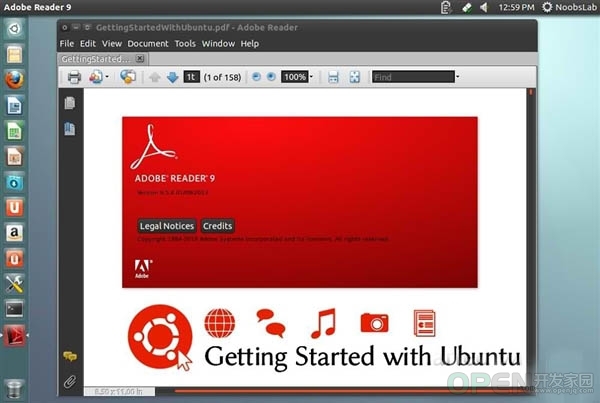Click the 100% zoom value box
The width and height of the screenshot is (600, 403).
point(295,77)
